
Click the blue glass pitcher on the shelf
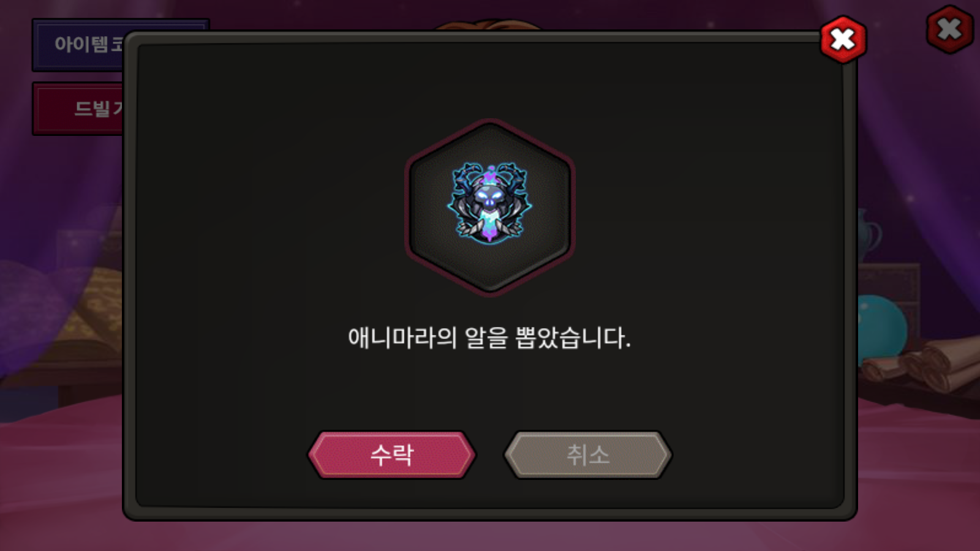(869, 236)
